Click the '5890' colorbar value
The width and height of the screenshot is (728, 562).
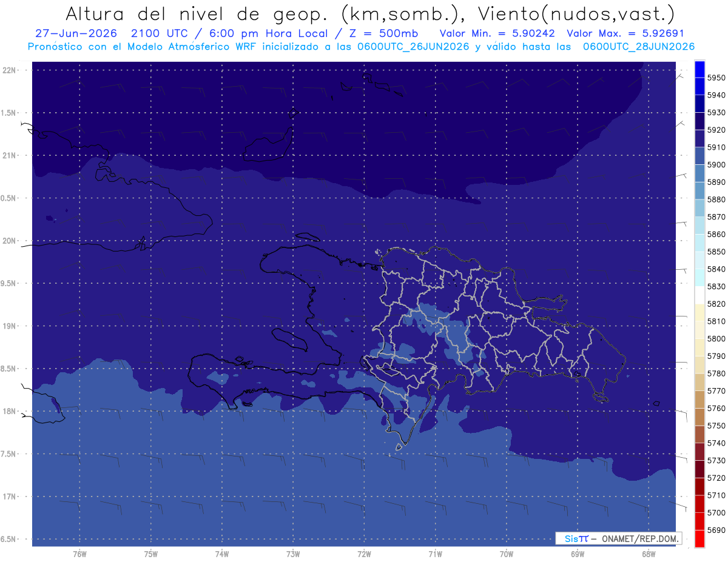(x=716, y=182)
